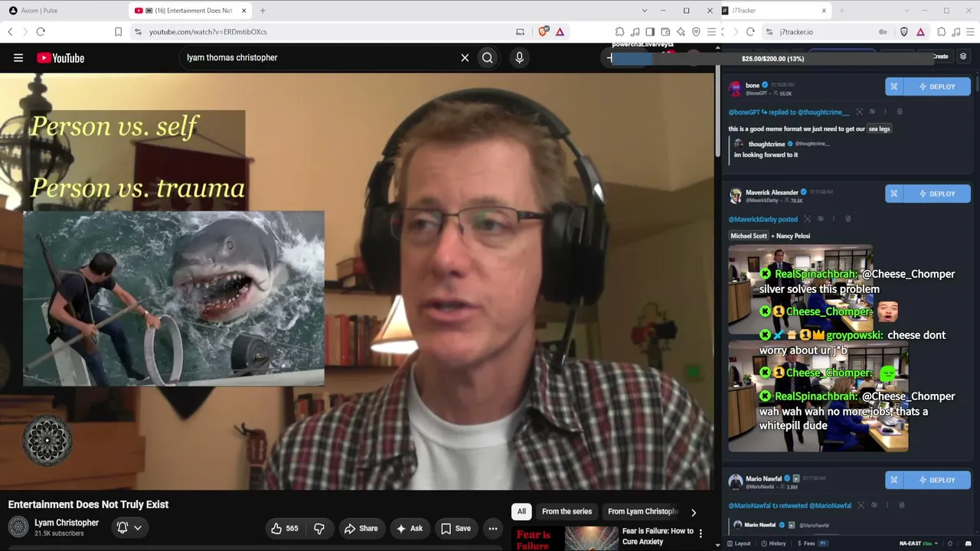The height and width of the screenshot is (551, 980).
Task: Open the tab search dropdown in left browser
Action: 644,11
